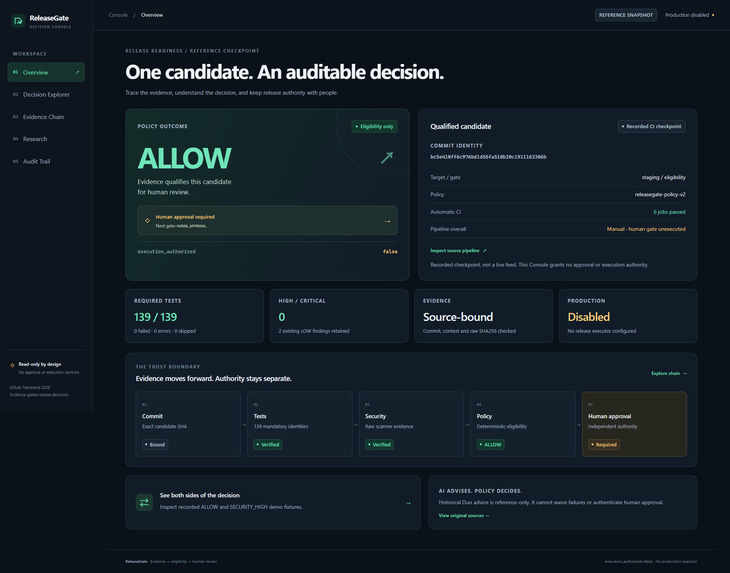This screenshot has height=573, width=730.
Task: Click Manual human gate unexecuted value
Action: [x=646, y=229]
